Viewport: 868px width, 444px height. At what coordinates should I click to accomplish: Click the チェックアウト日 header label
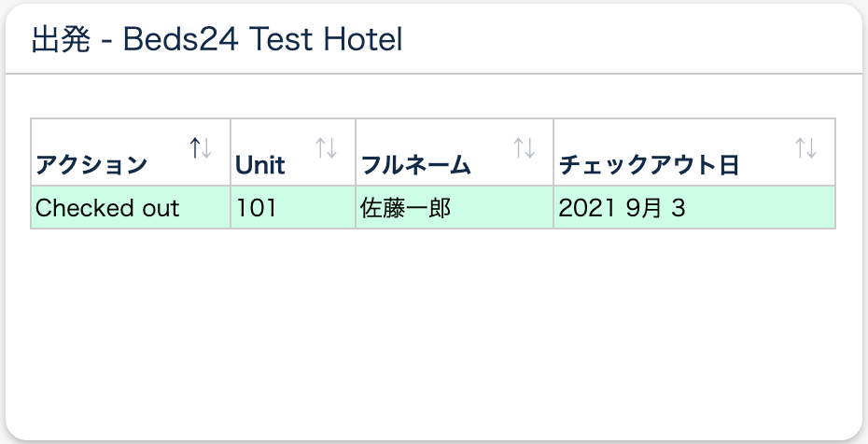pos(649,166)
